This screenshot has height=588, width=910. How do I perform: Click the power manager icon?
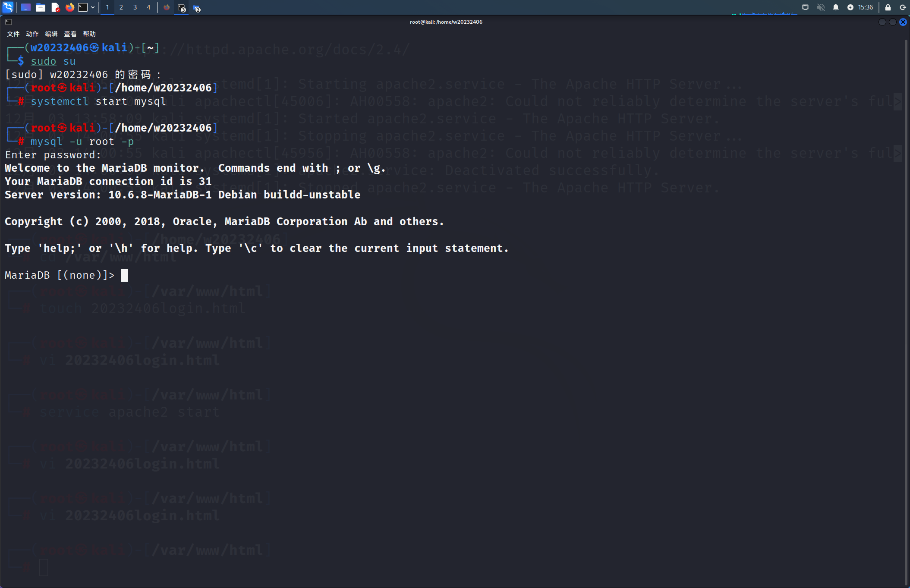coord(850,7)
